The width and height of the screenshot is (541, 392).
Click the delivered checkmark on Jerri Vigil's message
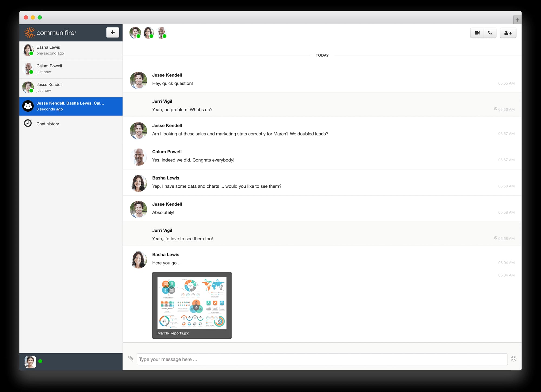[495, 109]
